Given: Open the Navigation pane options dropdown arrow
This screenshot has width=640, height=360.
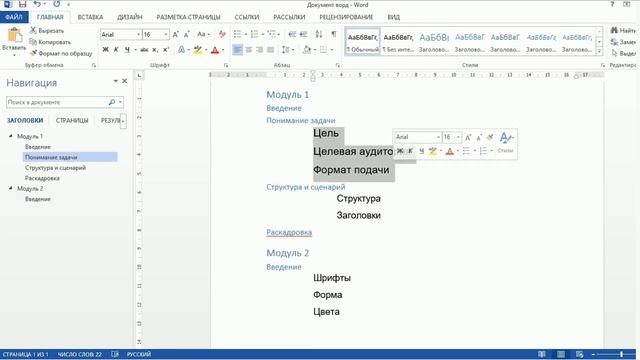Looking at the screenshot, I should (x=116, y=81).
